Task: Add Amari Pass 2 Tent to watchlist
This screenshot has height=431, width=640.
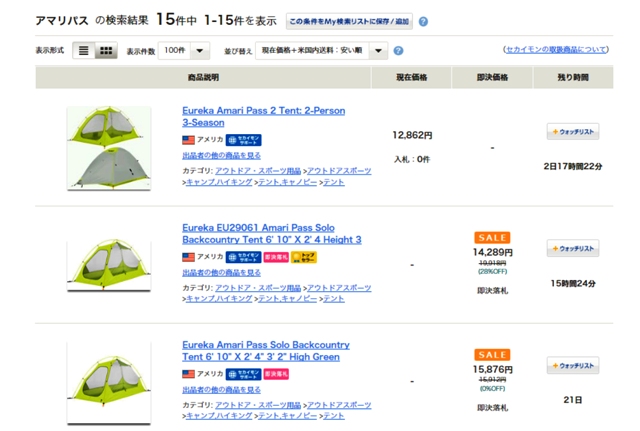Action: pos(573,132)
